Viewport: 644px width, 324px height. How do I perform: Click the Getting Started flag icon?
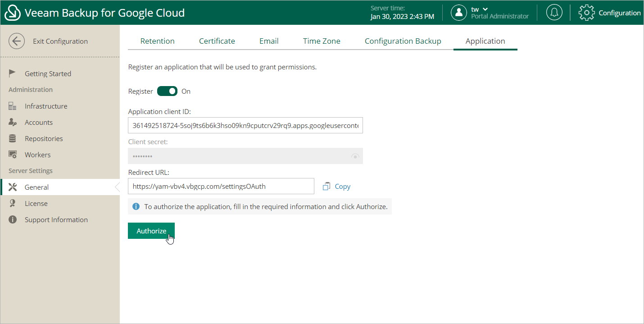pos(13,73)
